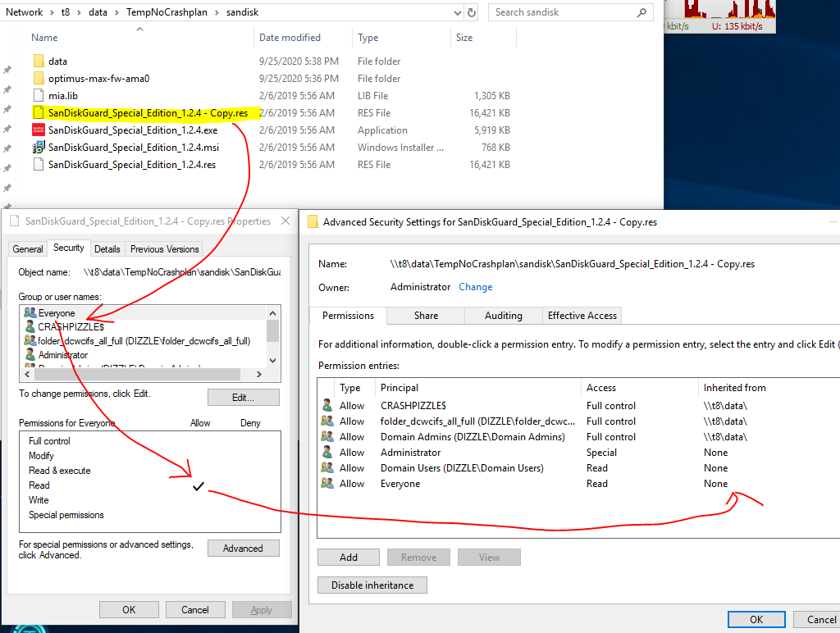Click the Disable inheritance button
The width and height of the screenshot is (840, 633).
coord(372,585)
